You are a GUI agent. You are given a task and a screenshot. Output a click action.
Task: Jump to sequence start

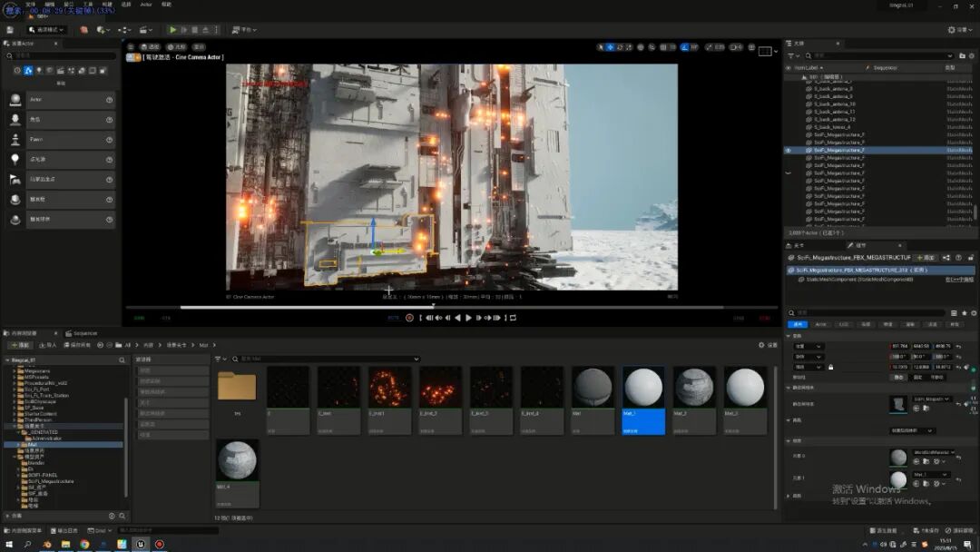(x=428, y=318)
